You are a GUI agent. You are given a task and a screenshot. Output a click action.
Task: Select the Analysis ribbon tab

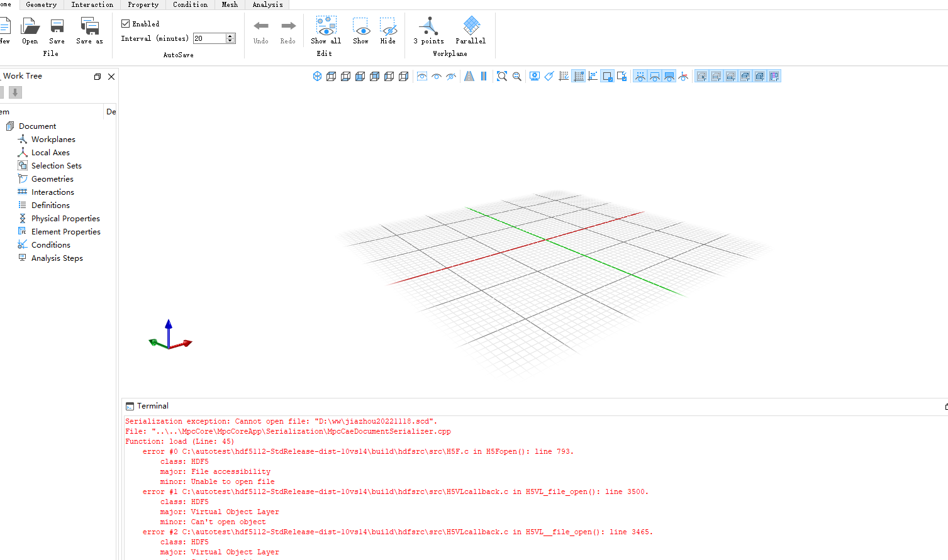pos(267,4)
